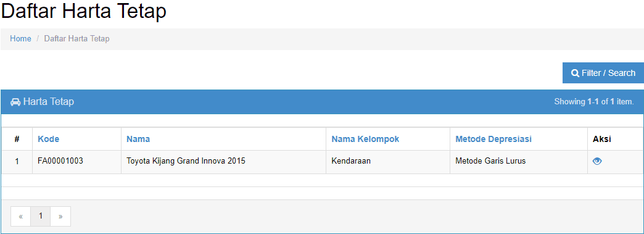View the Toyota Kijang asset details eye icon
This screenshot has height=234, width=644.
[597, 161]
